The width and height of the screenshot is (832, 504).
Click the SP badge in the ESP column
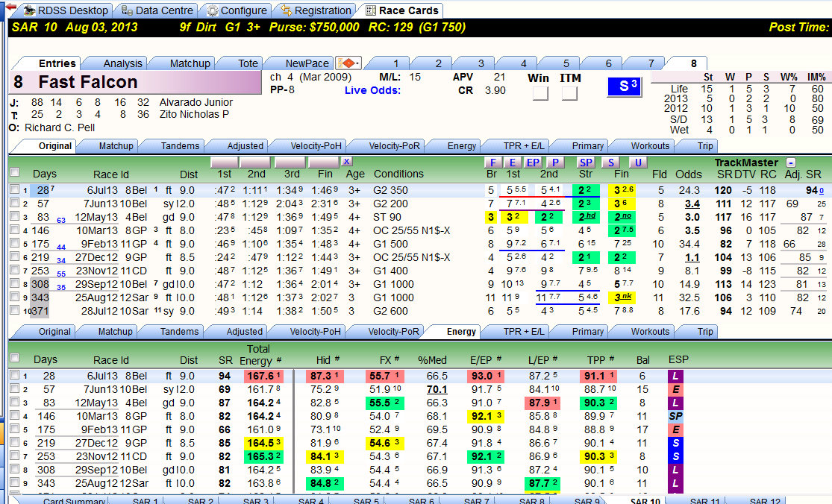(x=675, y=416)
